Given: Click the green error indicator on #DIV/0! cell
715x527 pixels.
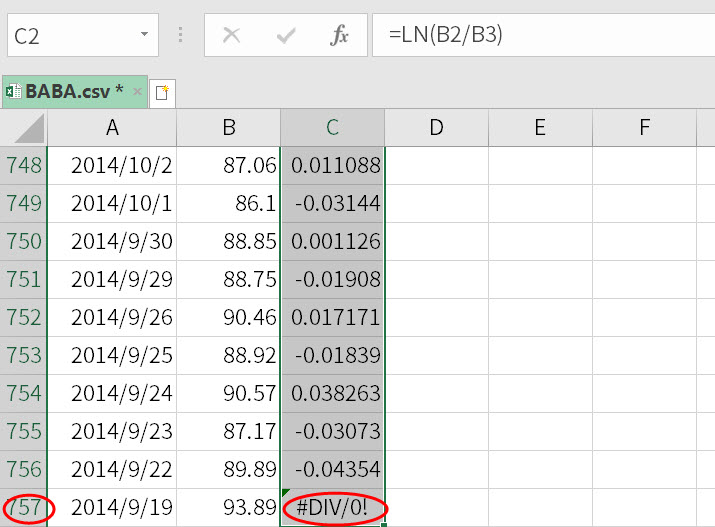Looking at the screenshot, I should 286,492.
